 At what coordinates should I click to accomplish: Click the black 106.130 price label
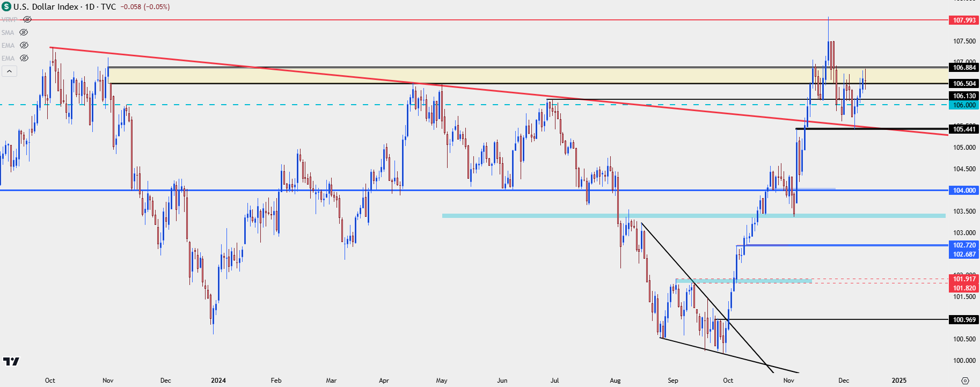click(x=964, y=96)
